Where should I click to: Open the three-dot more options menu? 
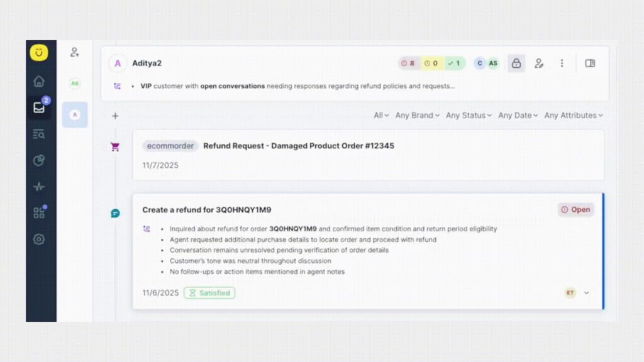point(562,63)
